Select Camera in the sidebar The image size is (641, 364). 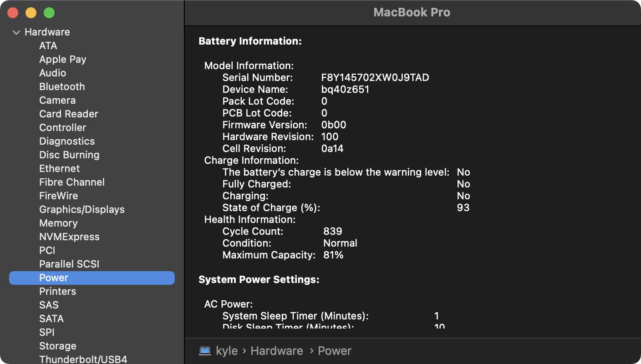tap(57, 100)
